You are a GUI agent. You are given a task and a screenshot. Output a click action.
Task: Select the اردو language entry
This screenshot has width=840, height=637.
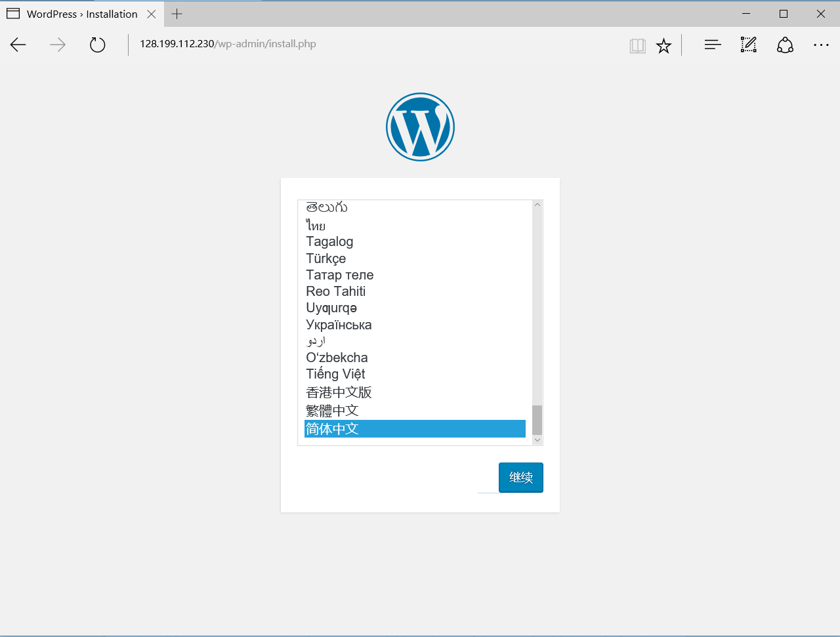click(415, 341)
